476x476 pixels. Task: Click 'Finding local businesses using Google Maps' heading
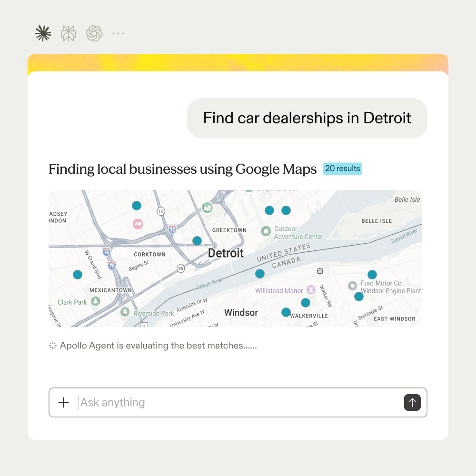(x=182, y=169)
